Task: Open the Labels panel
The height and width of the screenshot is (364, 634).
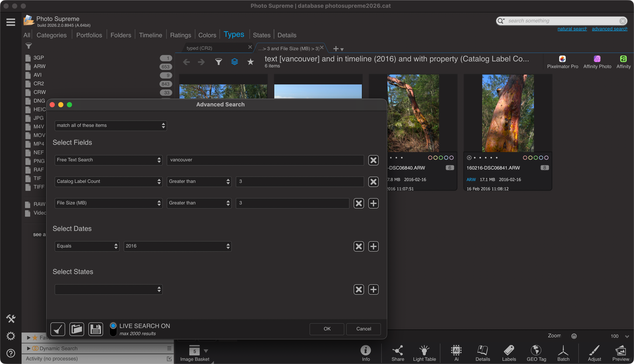Action: 509,353
